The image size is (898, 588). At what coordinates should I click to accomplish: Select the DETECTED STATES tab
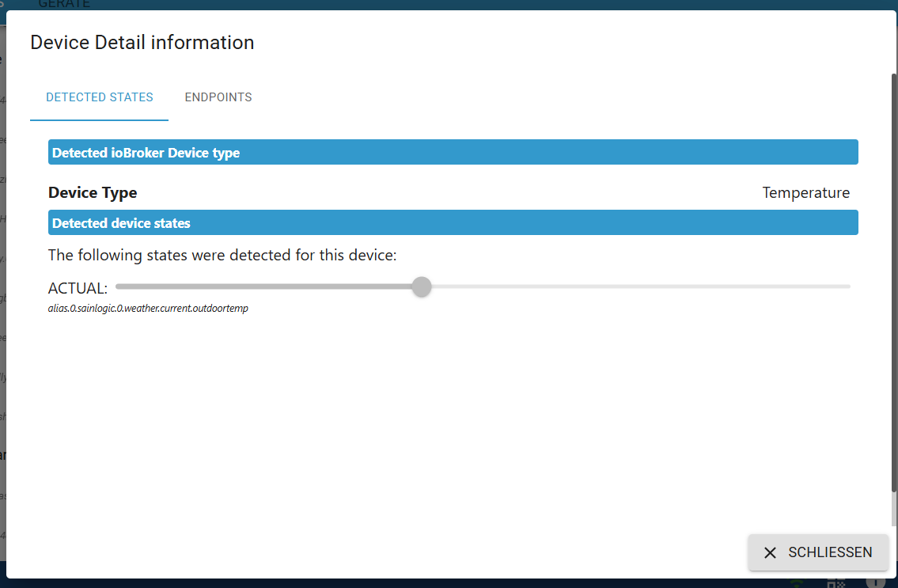tap(99, 97)
